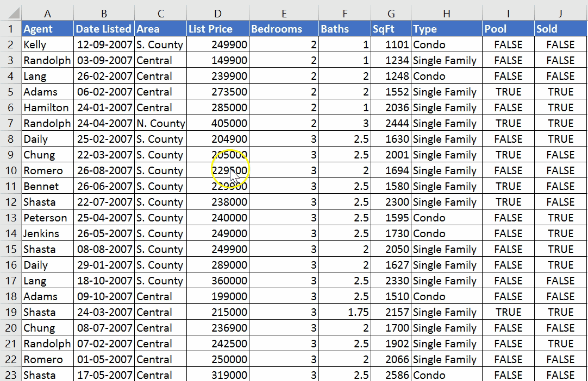The width and height of the screenshot is (588, 381).
Task: Select the column H header
Action: 446,14
